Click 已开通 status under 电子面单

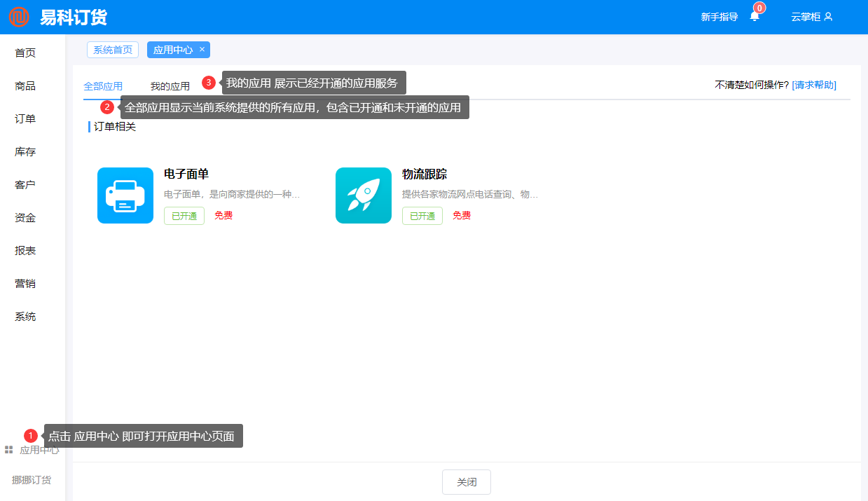(184, 216)
